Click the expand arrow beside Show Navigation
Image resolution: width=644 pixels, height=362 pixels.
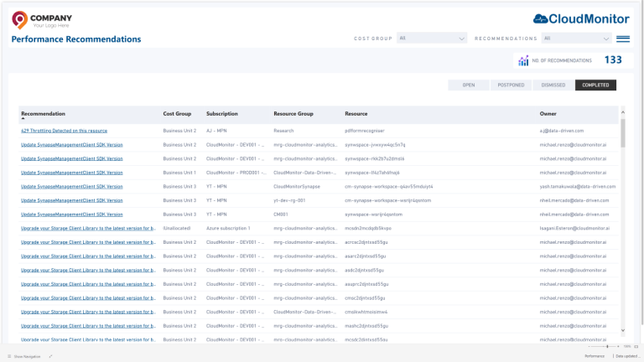pyautogui.click(x=50, y=356)
